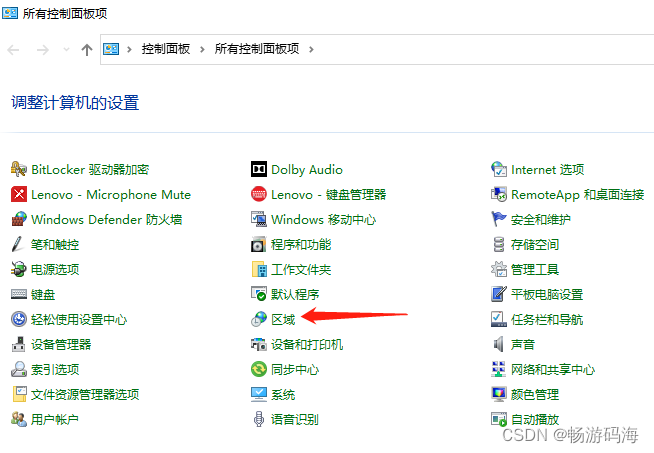Open the 系统 monitor icon
Viewport: 654px width, 453px height.
pyautogui.click(x=259, y=395)
